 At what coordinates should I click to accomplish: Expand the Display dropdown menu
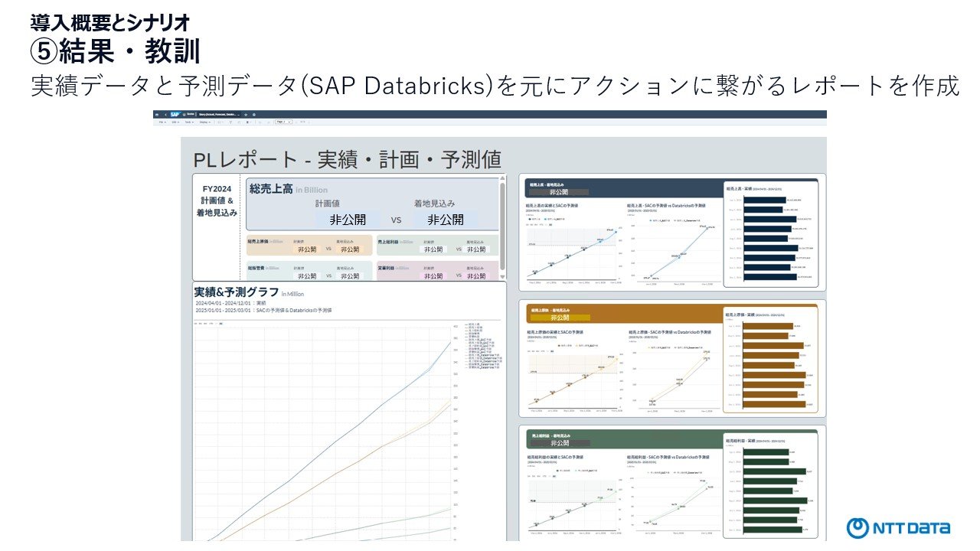coord(205,122)
